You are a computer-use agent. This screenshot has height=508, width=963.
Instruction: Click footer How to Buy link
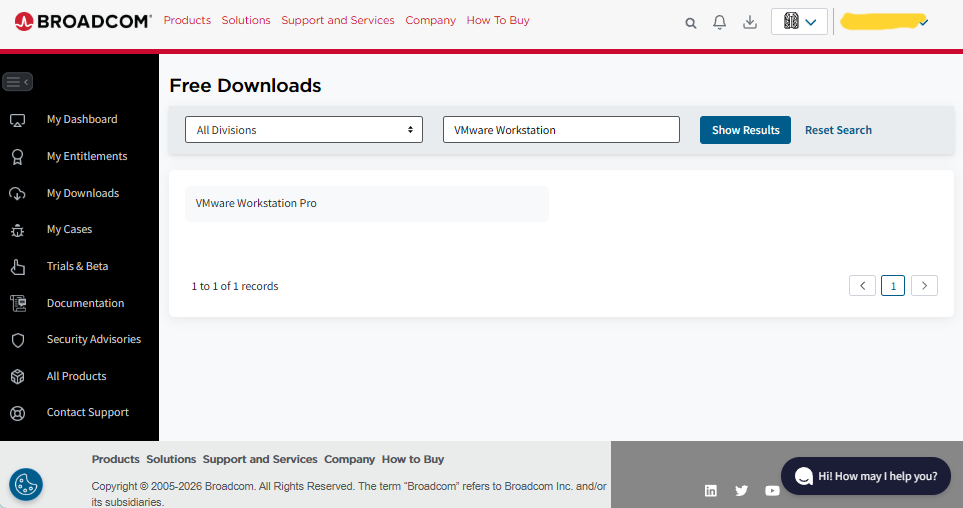click(413, 459)
